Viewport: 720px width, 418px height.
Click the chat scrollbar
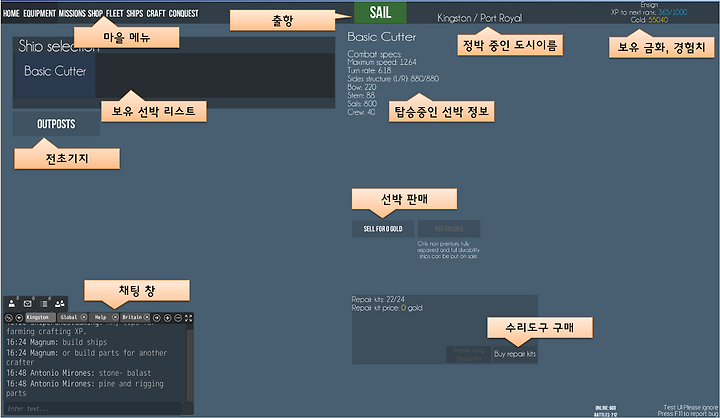[x=190, y=364]
